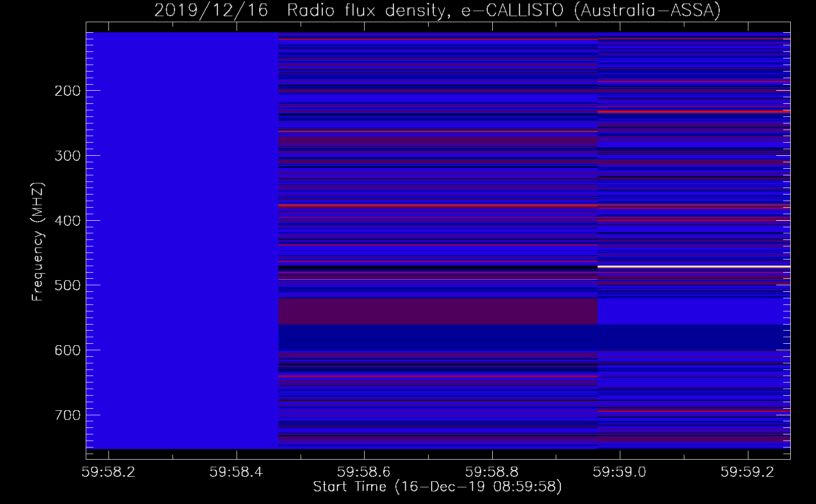
Task: Click the wide purple band between 520 and 560 MHz
Action: tap(438, 311)
